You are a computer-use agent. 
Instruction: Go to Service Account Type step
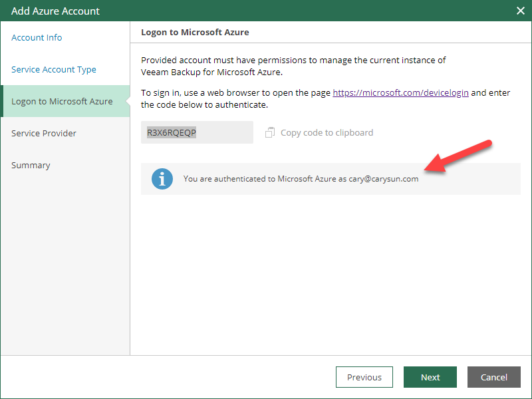(x=54, y=69)
